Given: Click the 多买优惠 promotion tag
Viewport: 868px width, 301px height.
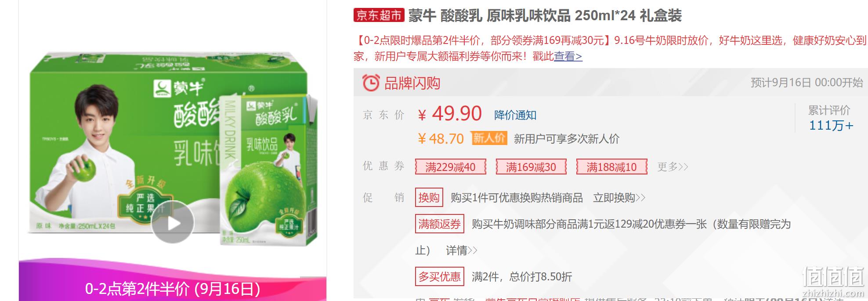Looking at the screenshot, I should click(x=440, y=277).
